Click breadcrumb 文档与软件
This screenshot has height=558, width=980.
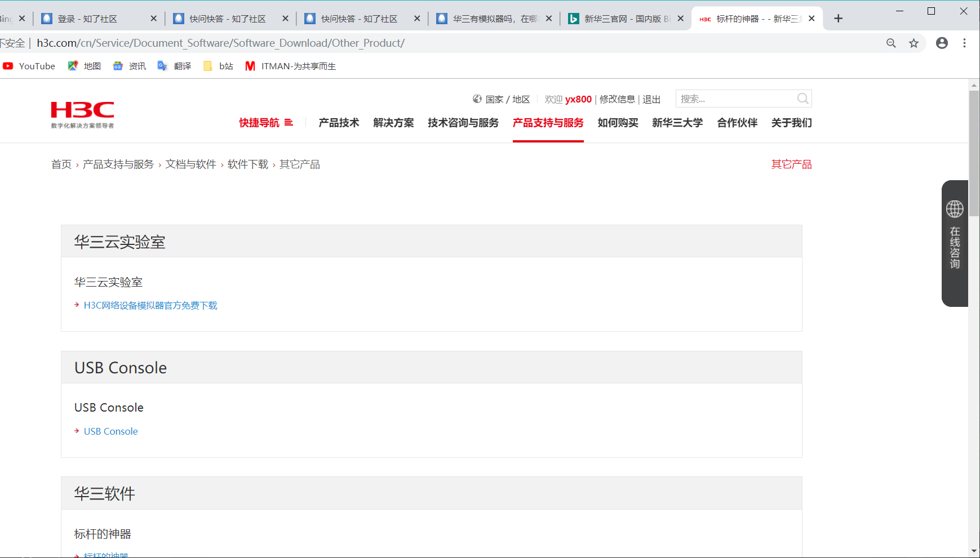190,164
